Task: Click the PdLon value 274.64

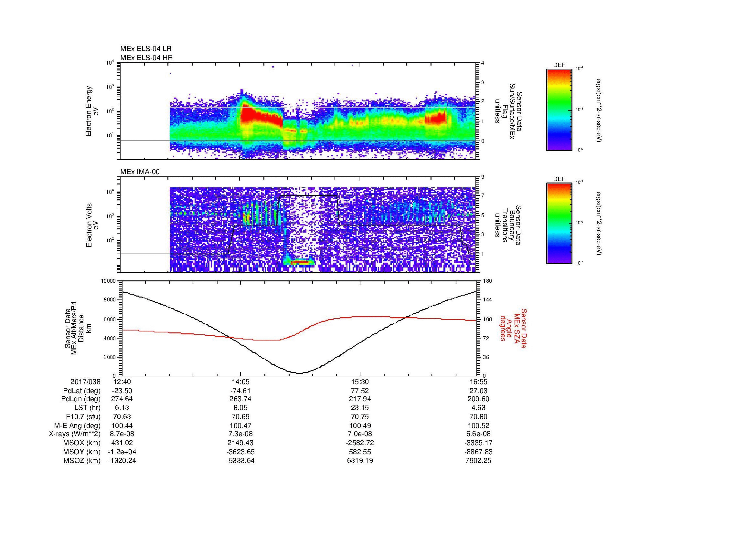Action: pyautogui.click(x=122, y=399)
